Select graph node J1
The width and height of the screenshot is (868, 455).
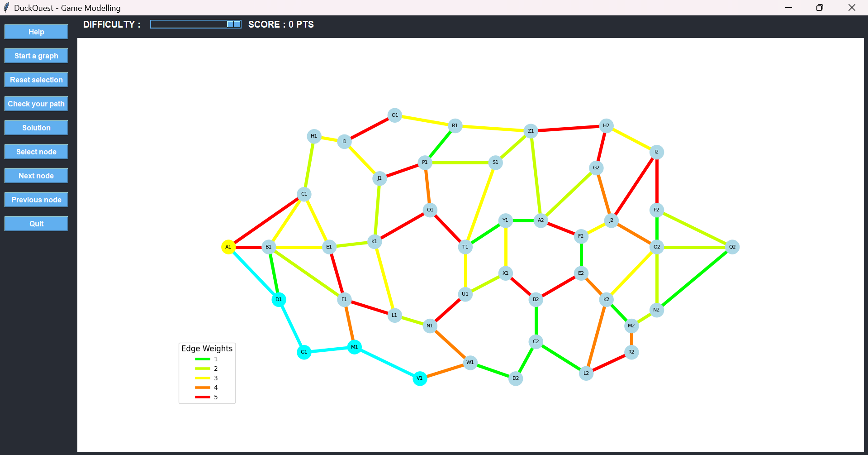coord(379,178)
